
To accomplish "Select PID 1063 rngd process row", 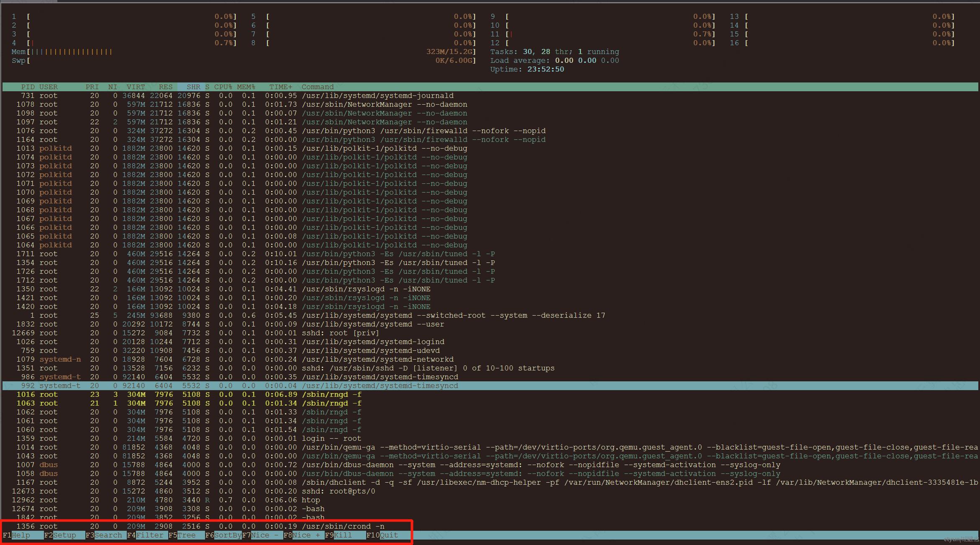I will (x=490, y=404).
